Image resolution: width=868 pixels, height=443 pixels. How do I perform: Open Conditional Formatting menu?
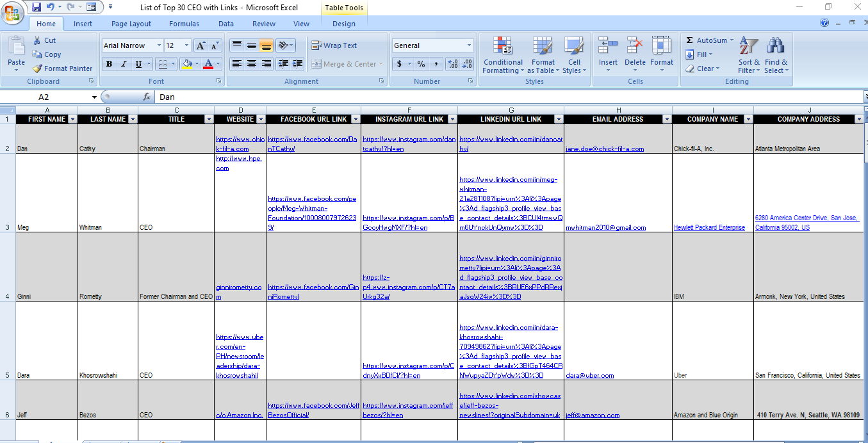(503, 55)
